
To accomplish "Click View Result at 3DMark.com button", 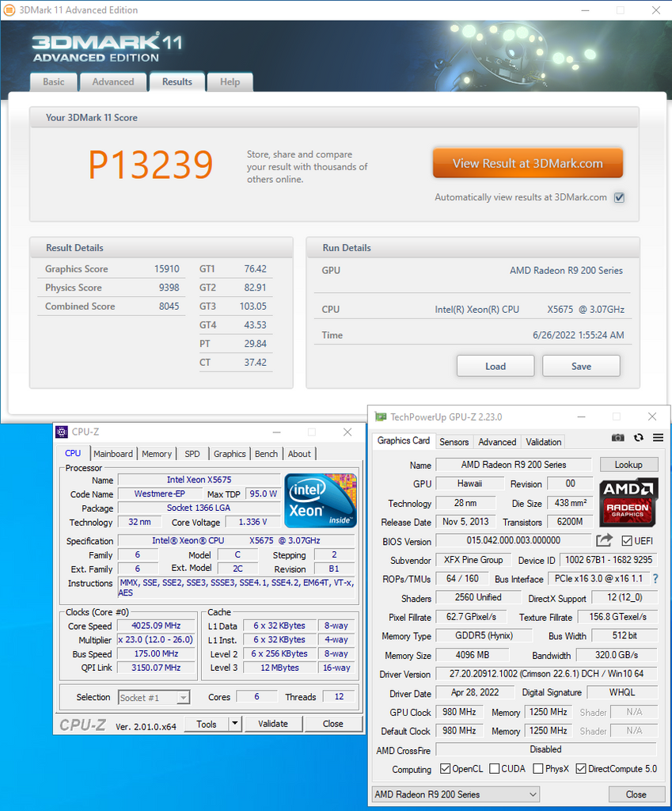I will tap(528, 163).
